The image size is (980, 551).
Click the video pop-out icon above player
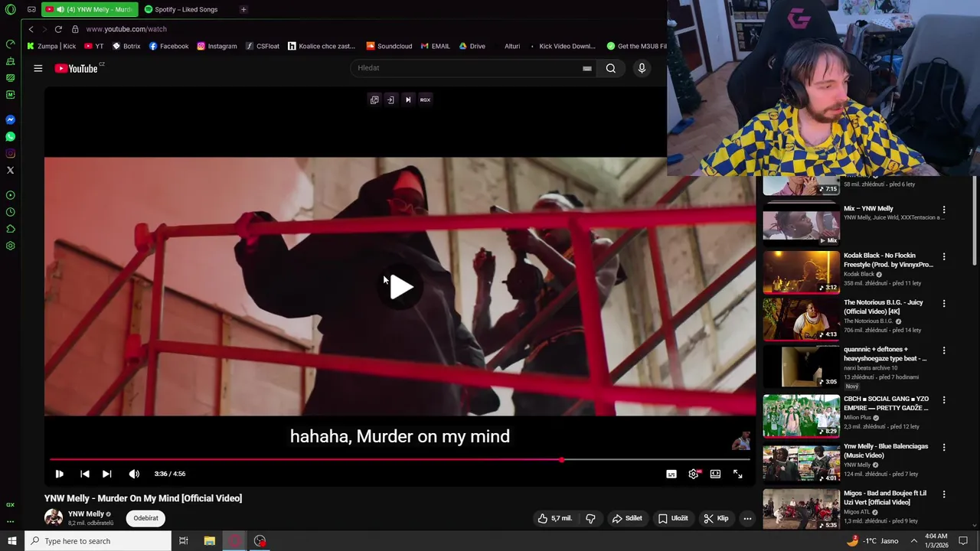[374, 99]
